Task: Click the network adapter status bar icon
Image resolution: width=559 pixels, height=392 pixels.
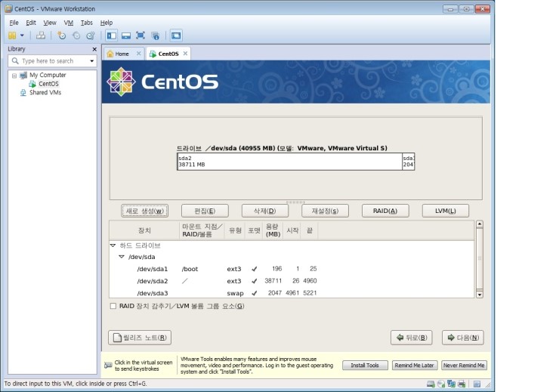Action: (451, 384)
